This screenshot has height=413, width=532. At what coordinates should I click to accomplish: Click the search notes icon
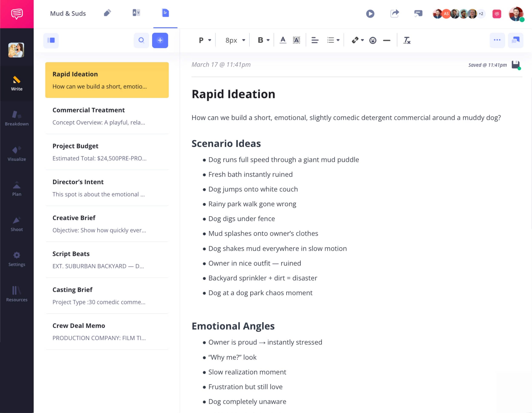click(x=141, y=40)
